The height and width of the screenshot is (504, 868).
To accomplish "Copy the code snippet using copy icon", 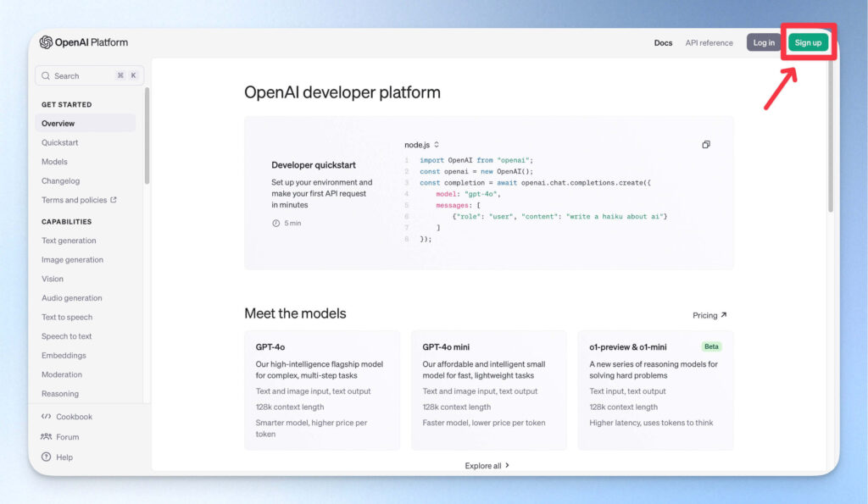I will pos(706,144).
